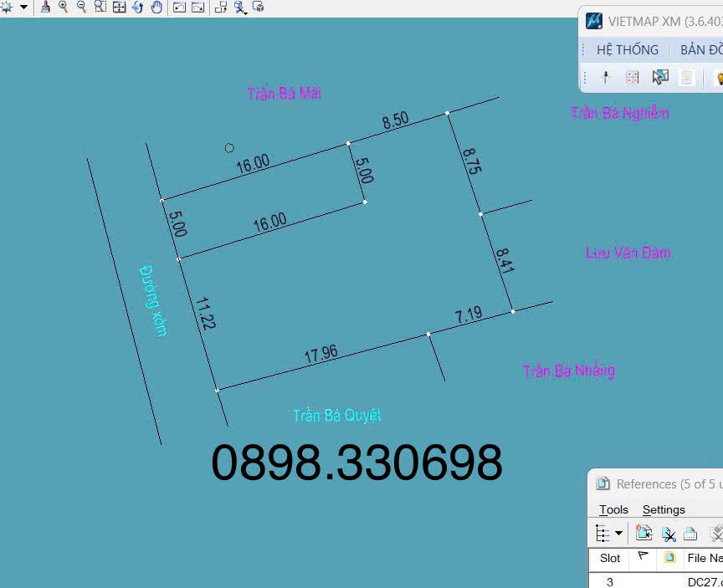Open the Settings menu in References
Viewport: 723px width, 588px height.
point(663,509)
